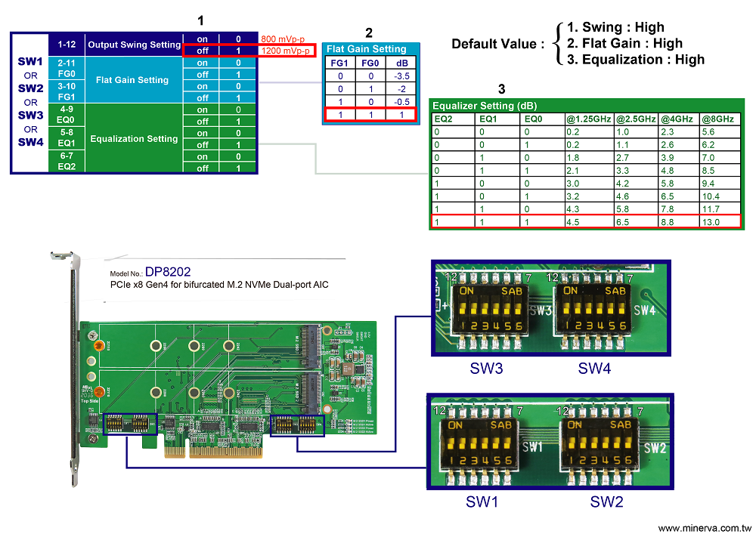Open the www.minerva.com.tw link
The width and height of the screenshot is (756, 534).
pos(704,528)
